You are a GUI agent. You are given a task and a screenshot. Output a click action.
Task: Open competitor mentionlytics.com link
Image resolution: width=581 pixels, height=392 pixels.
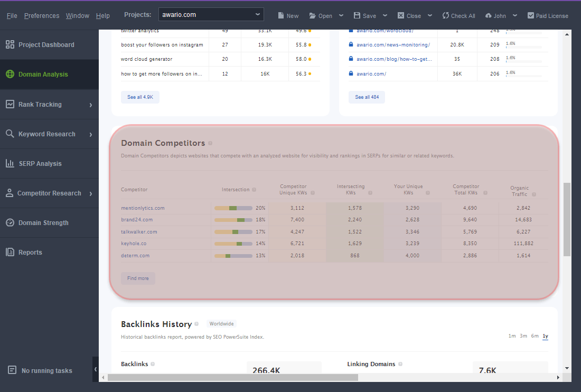(x=143, y=208)
